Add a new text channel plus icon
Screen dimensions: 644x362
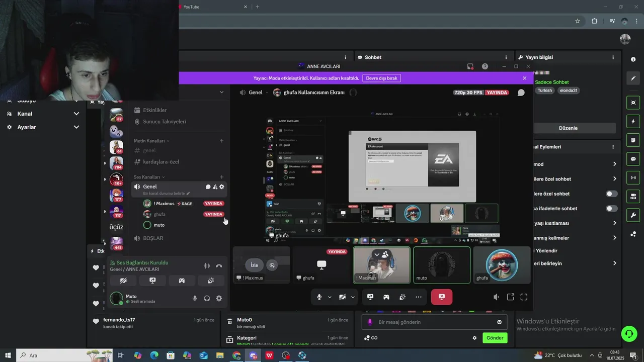(221, 141)
